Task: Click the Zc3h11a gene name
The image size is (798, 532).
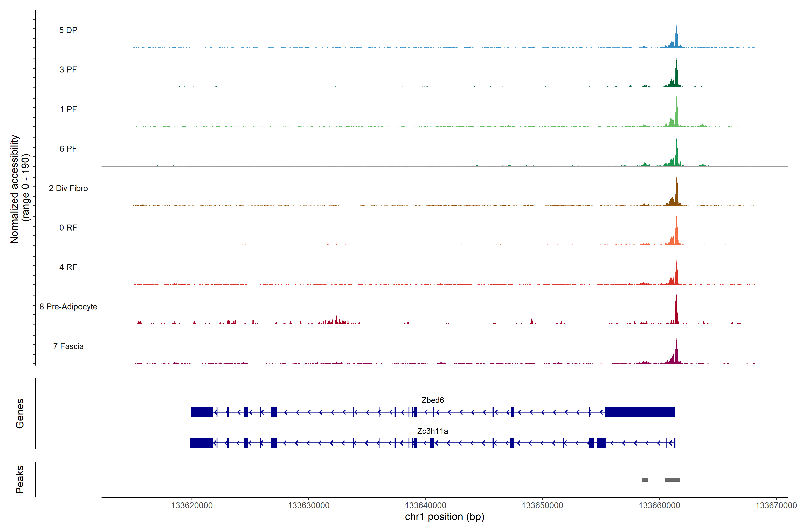Action: [433, 431]
